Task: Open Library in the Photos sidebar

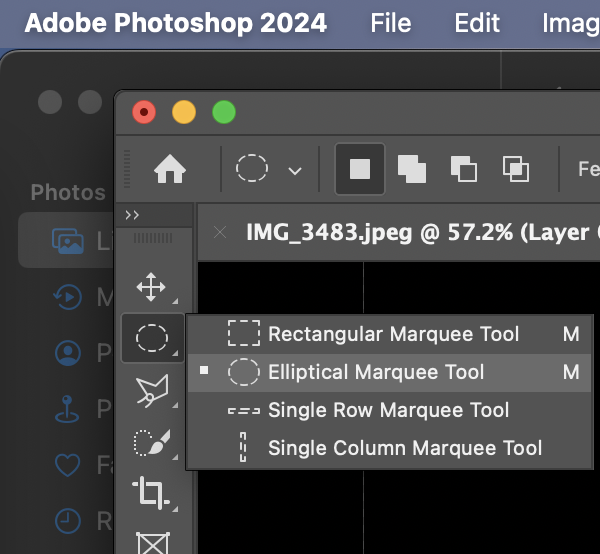Action: tap(67, 241)
